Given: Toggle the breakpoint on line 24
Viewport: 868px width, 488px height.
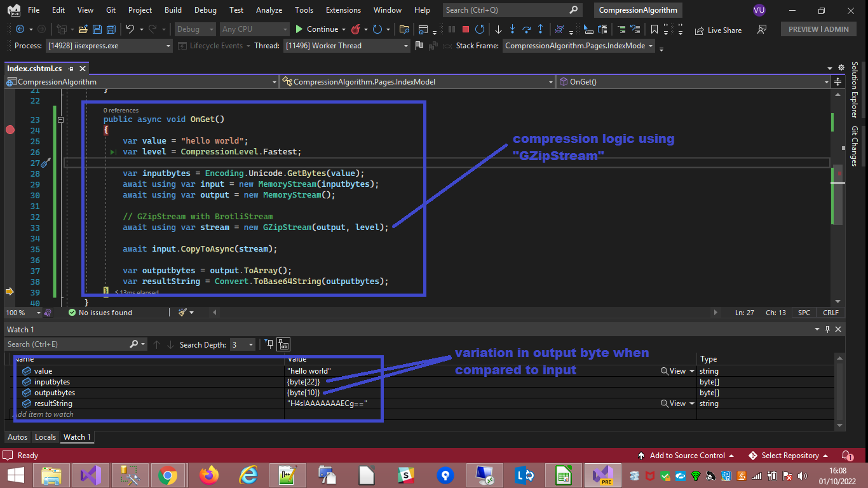Looking at the screenshot, I should click(10, 130).
